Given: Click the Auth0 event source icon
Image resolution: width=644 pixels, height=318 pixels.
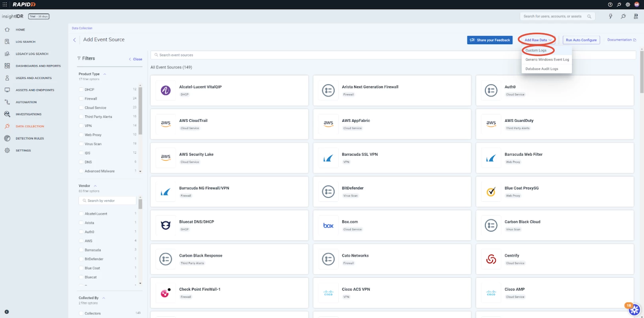Looking at the screenshot, I should point(491,90).
